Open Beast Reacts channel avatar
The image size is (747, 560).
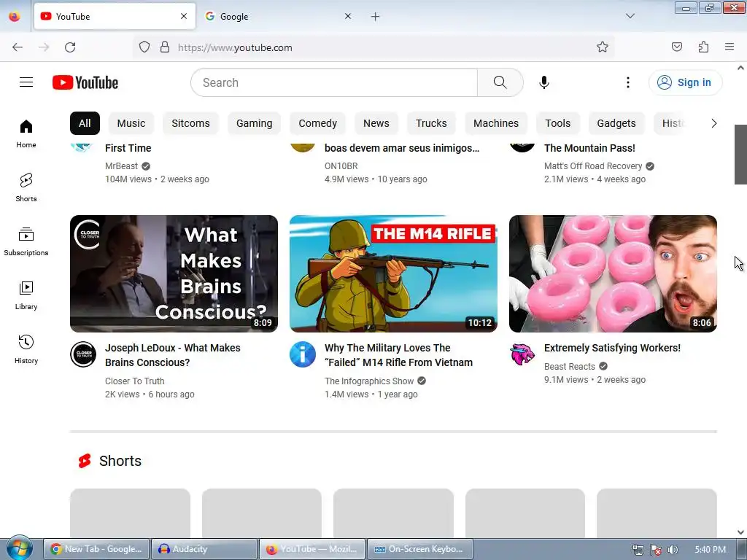point(522,354)
